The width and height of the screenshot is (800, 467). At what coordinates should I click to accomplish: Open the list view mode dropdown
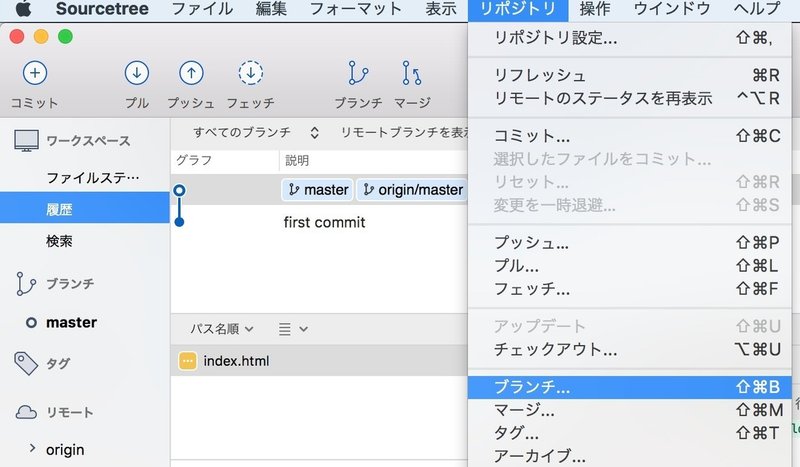click(293, 329)
